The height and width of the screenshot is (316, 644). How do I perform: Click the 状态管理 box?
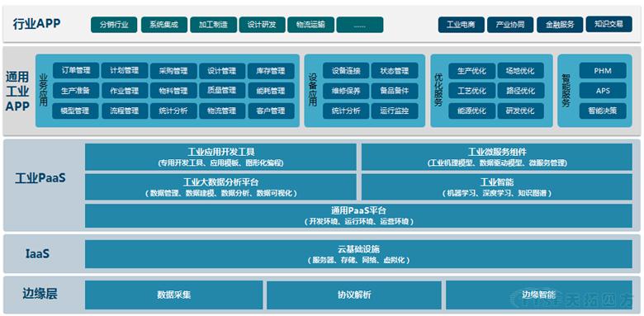pyautogui.click(x=395, y=71)
